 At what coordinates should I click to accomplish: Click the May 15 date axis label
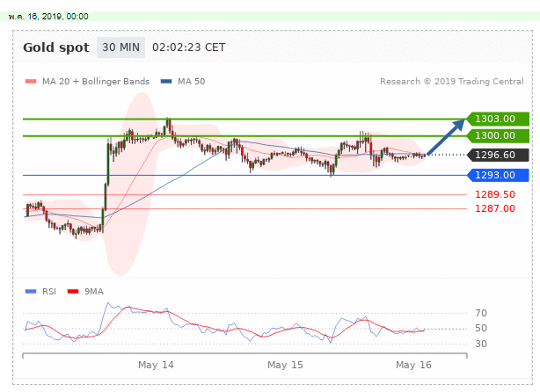(285, 365)
